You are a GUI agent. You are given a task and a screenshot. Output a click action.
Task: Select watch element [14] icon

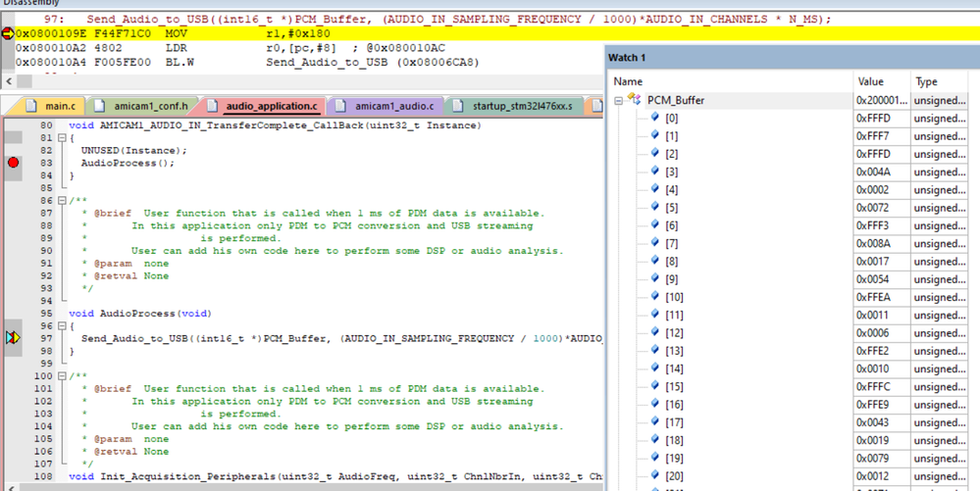coord(655,368)
